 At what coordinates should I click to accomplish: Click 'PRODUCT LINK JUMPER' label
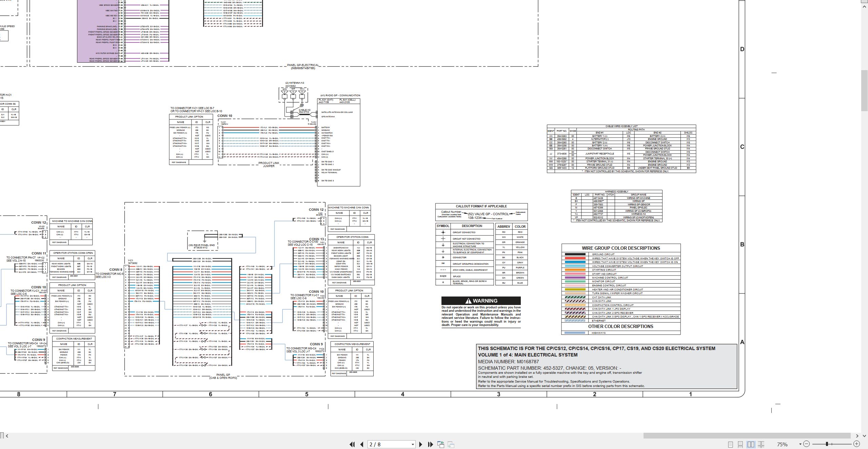click(269, 164)
